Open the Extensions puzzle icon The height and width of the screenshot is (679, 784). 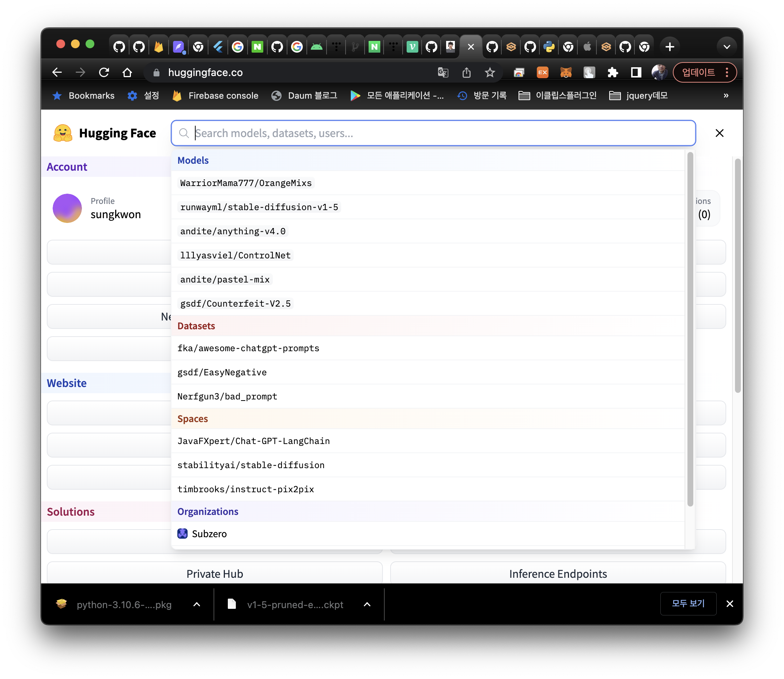(x=612, y=72)
